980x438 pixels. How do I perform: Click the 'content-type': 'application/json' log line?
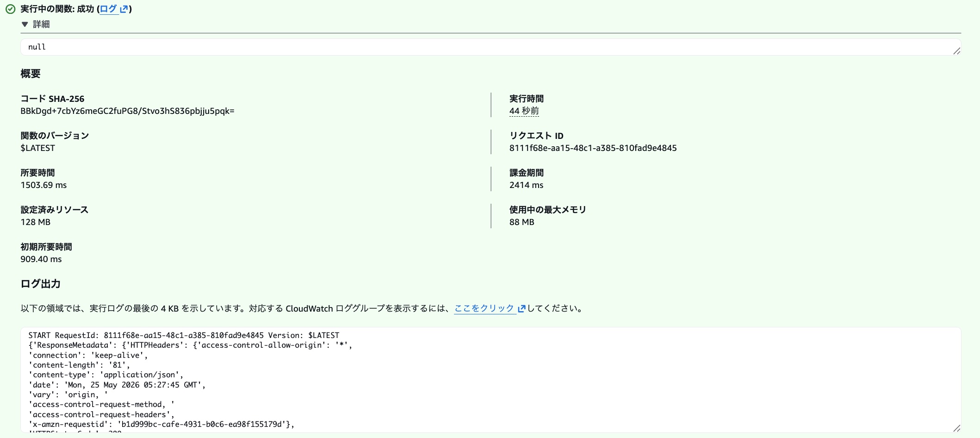click(x=106, y=375)
